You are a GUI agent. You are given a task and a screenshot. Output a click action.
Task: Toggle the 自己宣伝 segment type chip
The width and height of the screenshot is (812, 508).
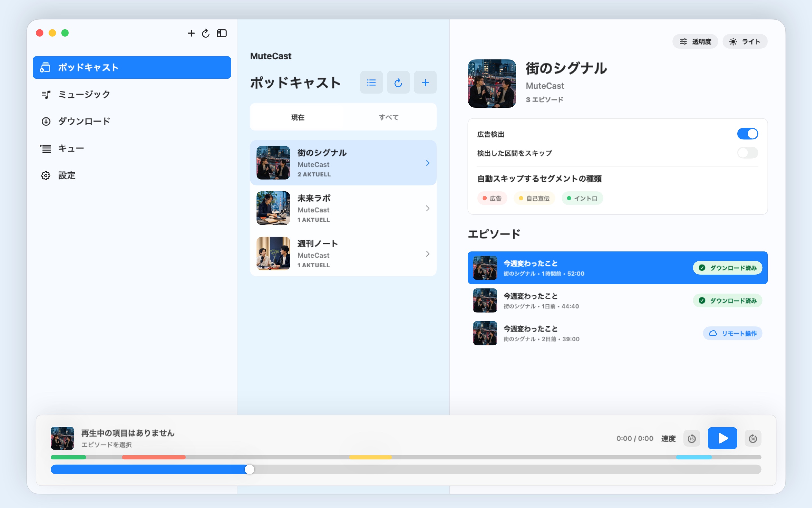pyautogui.click(x=534, y=198)
